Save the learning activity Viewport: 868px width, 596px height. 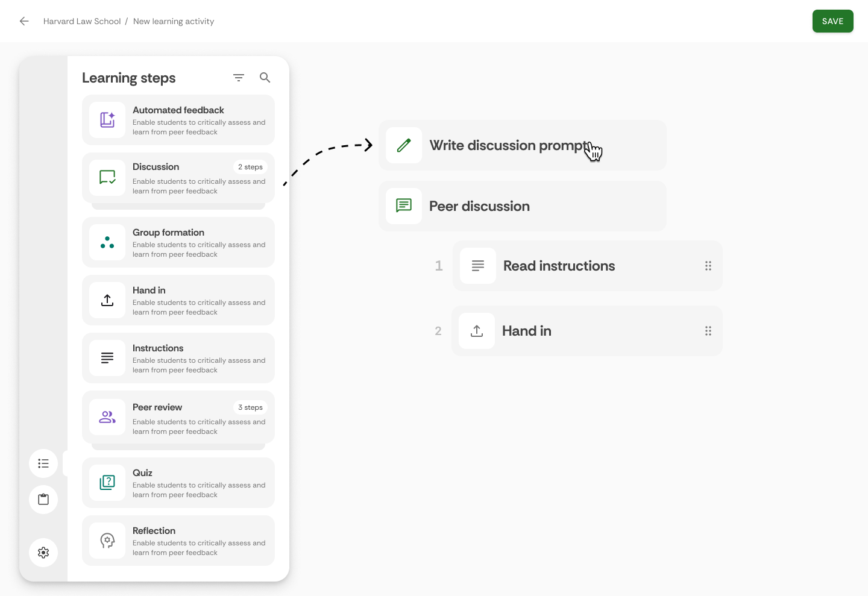click(833, 21)
